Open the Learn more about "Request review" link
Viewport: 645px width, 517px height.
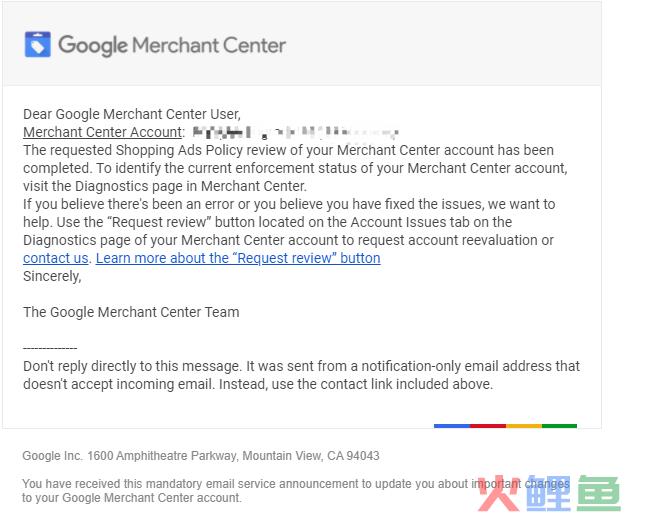click(x=238, y=258)
